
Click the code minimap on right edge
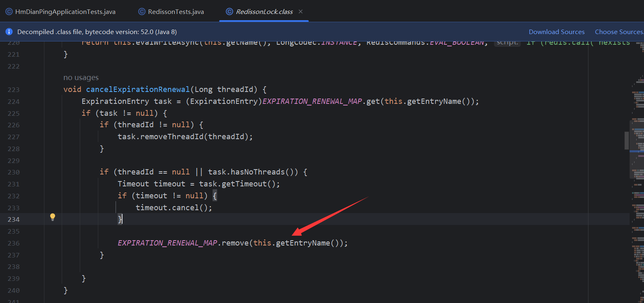(637, 172)
